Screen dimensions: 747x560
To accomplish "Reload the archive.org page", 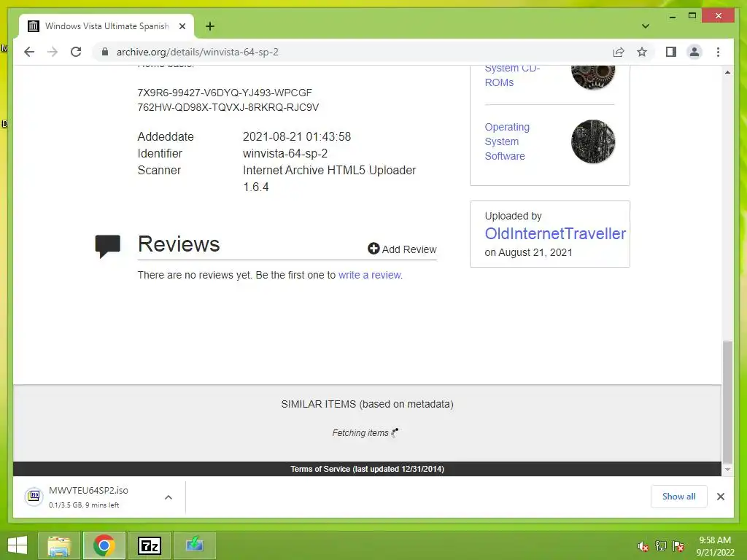I will (76, 52).
